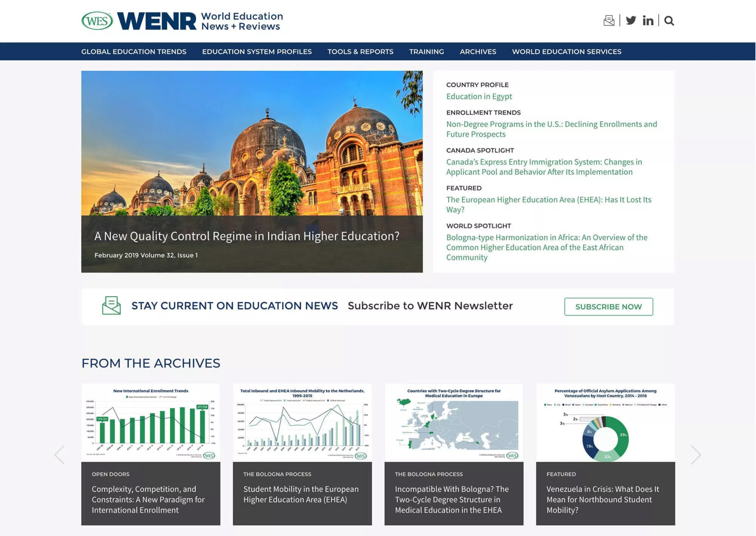Click the COUNTRY PROFILE heading
This screenshot has height=536, width=756.
coord(477,85)
